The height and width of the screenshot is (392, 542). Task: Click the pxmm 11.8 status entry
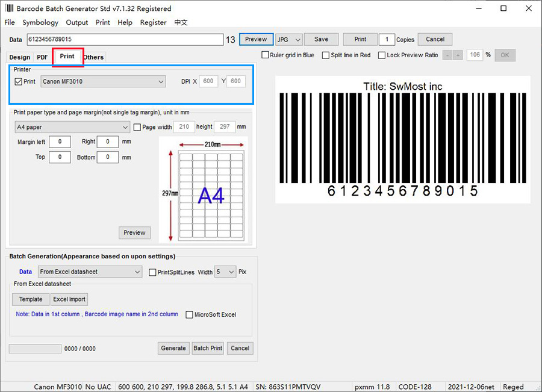372,387
